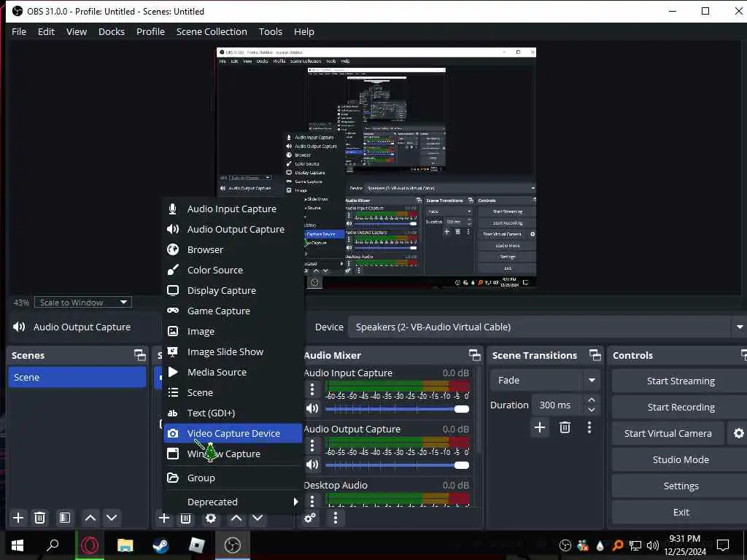Open the Scale to Window dropdown
The image size is (747, 560).
[83, 303]
